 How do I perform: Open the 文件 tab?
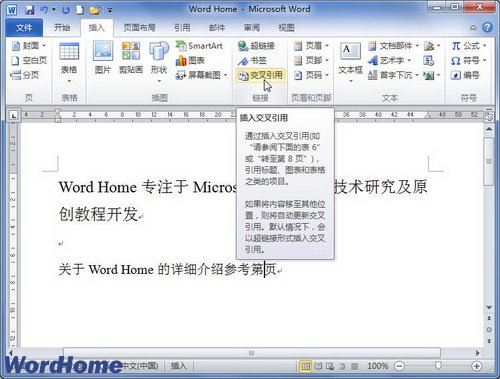click(24, 28)
